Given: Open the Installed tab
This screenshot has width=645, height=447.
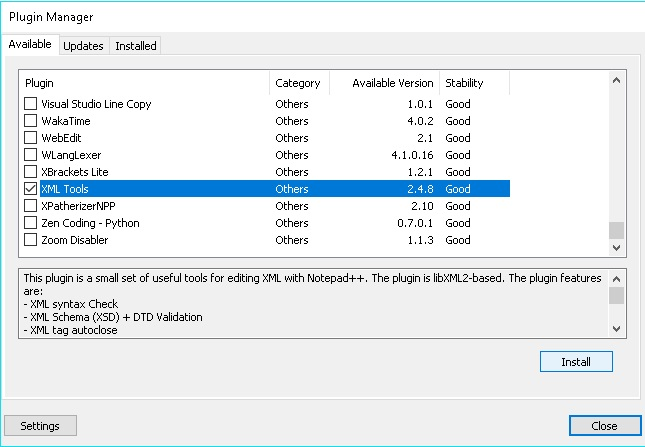Looking at the screenshot, I should click(x=135, y=46).
